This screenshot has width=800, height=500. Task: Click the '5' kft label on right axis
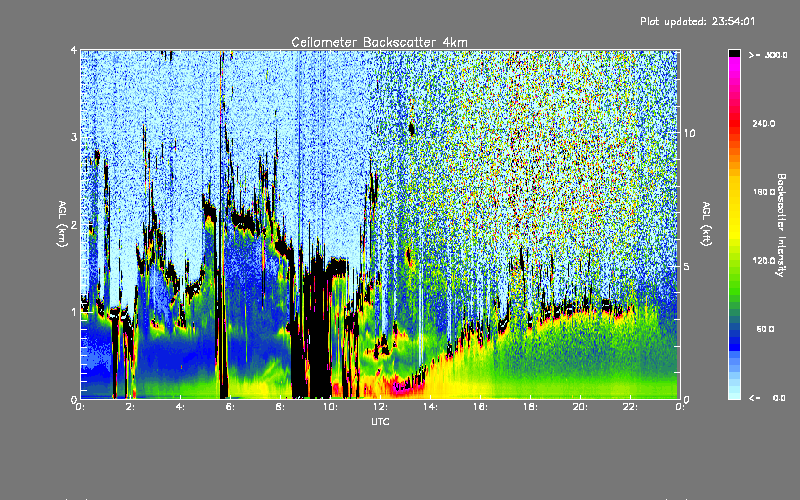coord(687,266)
